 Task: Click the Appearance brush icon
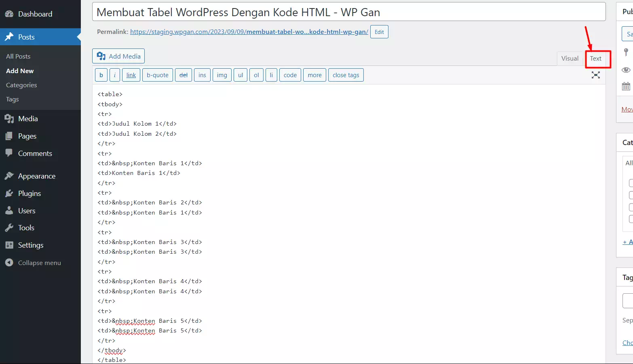click(x=9, y=176)
